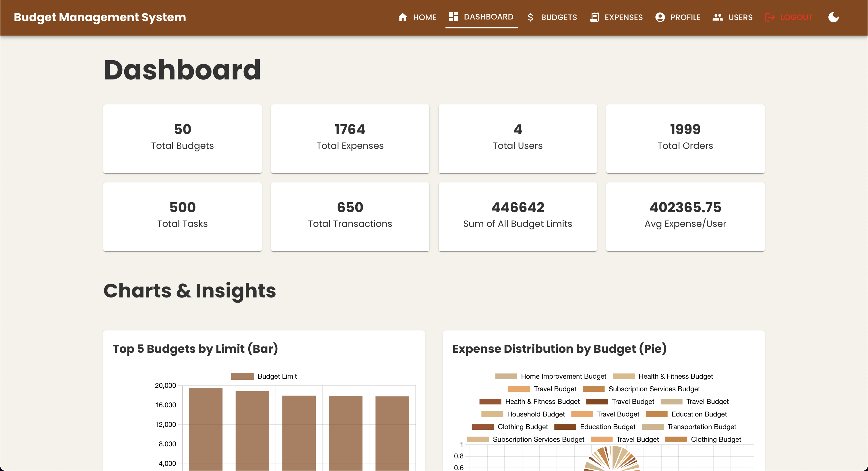Select the Total Expenses card showing 1764
This screenshot has height=471, width=868.
(350, 139)
